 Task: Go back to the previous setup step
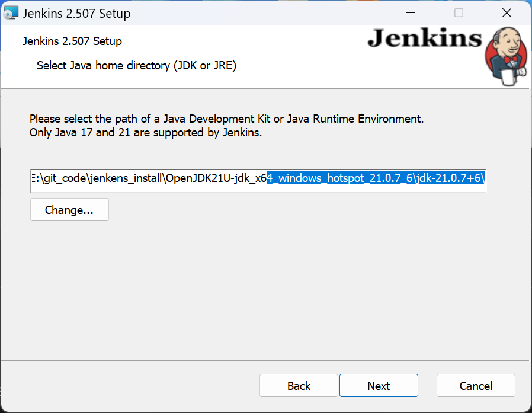click(299, 385)
